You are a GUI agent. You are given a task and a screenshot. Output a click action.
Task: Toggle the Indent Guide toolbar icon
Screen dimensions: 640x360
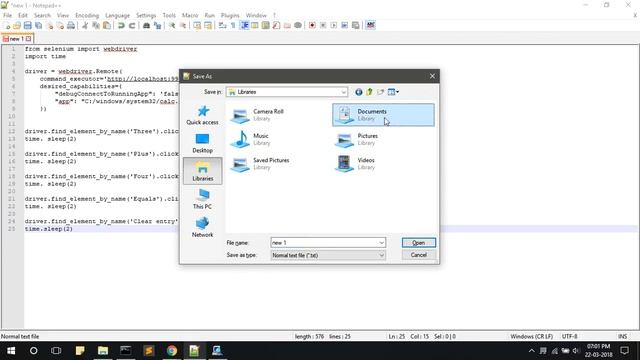click(244, 25)
